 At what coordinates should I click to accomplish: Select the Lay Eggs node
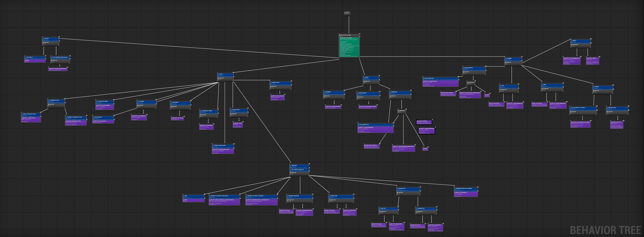tap(146, 104)
